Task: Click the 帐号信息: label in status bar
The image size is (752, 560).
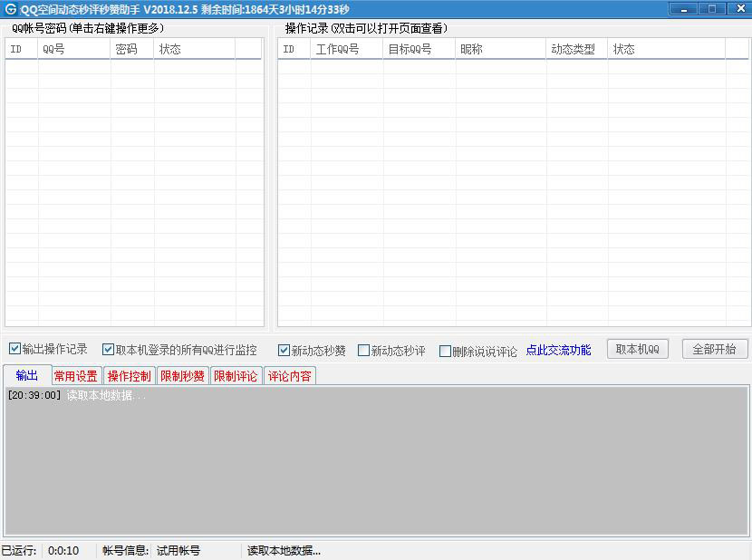Action: 126,551
